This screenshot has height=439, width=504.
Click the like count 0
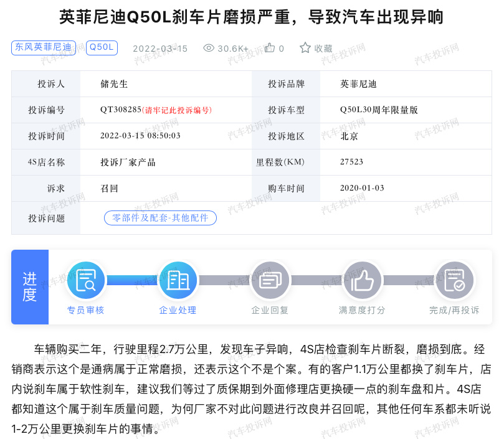pyautogui.click(x=281, y=49)
